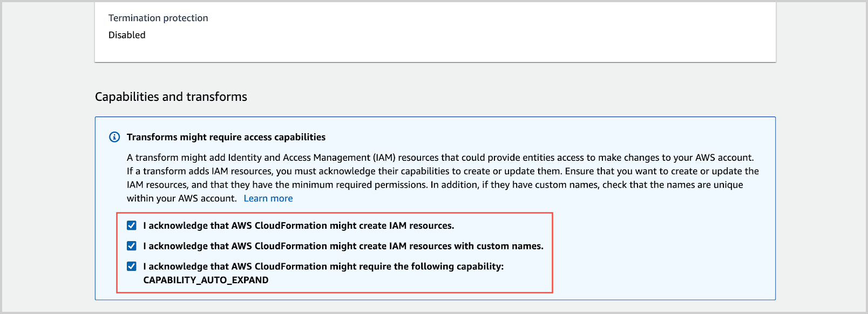This screenshot has height=314, width=868.
Task: Click 'Transforms might require access capabilities' title
Action: (226, 137)
